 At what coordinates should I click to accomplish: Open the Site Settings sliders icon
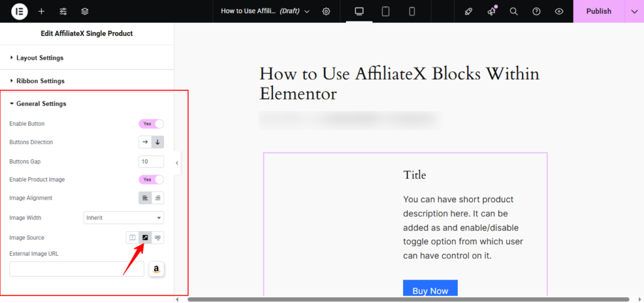tap(63, 11)
